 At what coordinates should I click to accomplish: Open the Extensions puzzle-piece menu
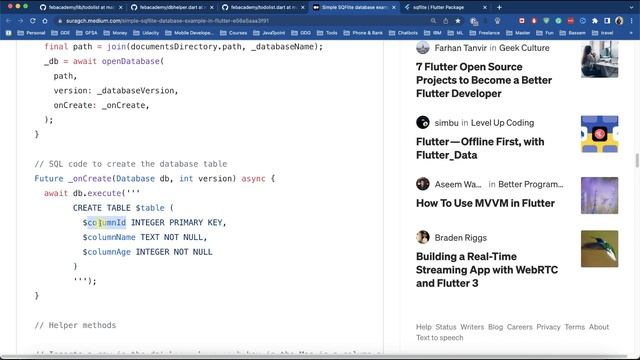595,21
